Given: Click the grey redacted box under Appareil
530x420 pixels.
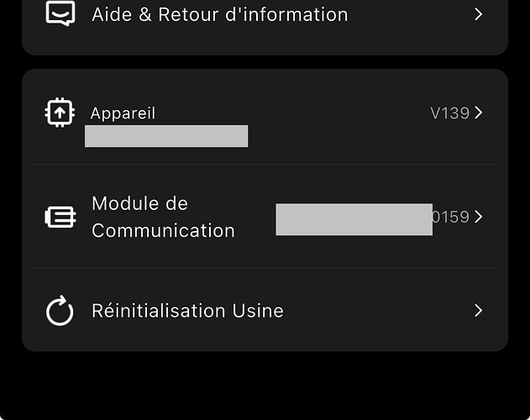Looking at the screenshot, I should pyautogui.click(x=166, y=136).
